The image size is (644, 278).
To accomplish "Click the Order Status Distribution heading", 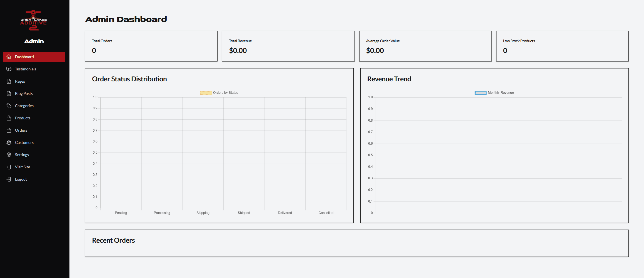I will [x=129, y=79].
